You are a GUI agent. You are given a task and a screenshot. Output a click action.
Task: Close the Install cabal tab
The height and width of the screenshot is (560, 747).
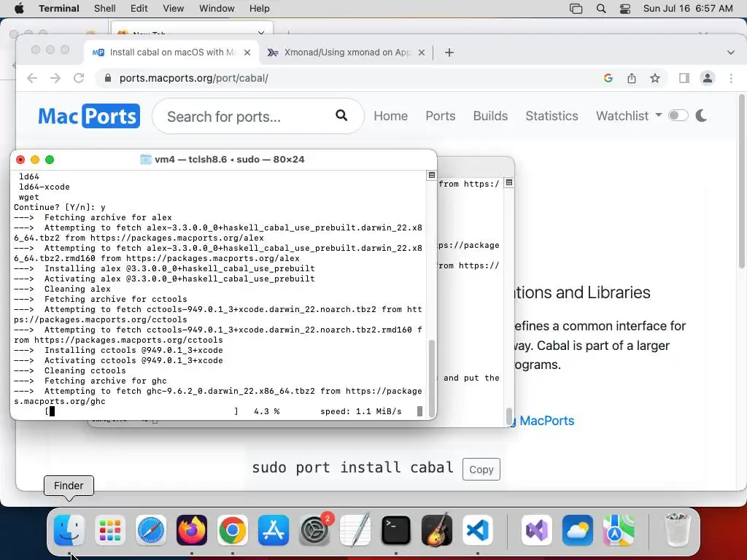[247, 52]
